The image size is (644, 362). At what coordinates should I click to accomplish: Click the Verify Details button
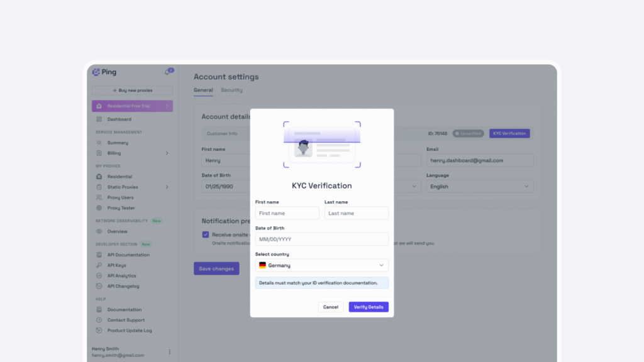369,307
